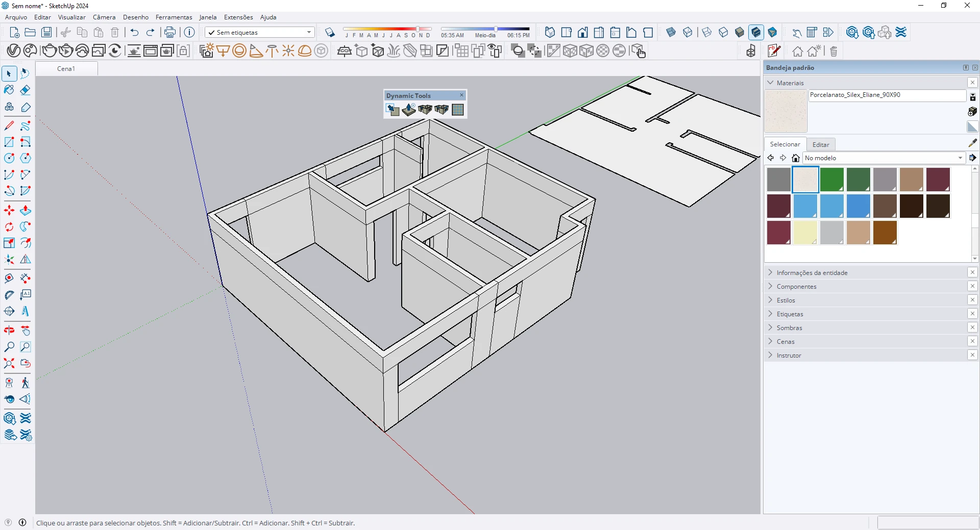The height and width of the screenshot is (530, 980).
Task: Close the Dynamic Tools floating toolbar
Action: coord(461,95)
